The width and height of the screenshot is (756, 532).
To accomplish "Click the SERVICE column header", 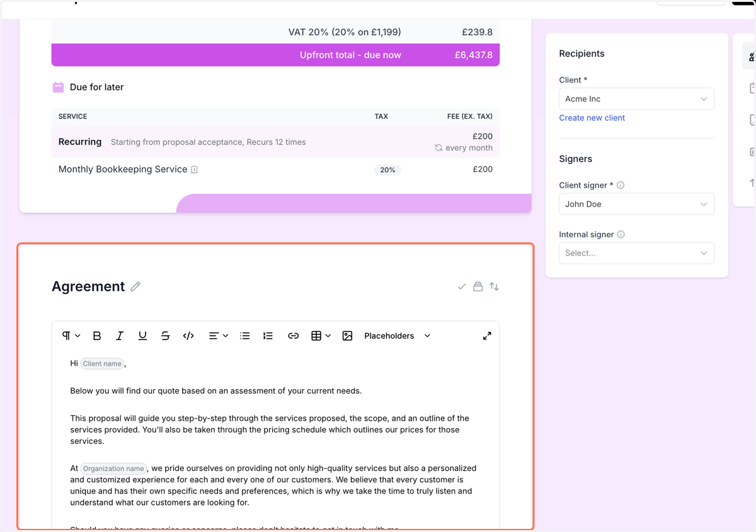I will [73, 116].
